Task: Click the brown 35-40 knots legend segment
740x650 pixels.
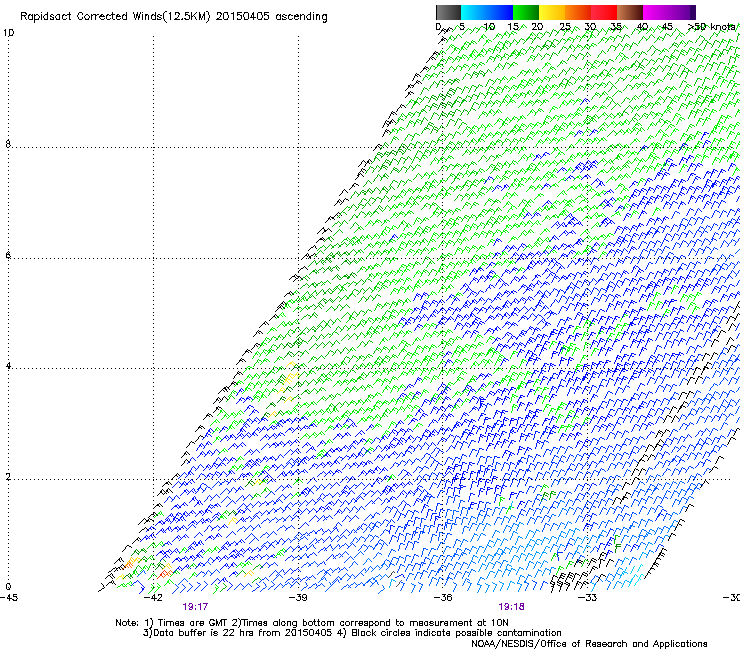Action: coord(630,12)
